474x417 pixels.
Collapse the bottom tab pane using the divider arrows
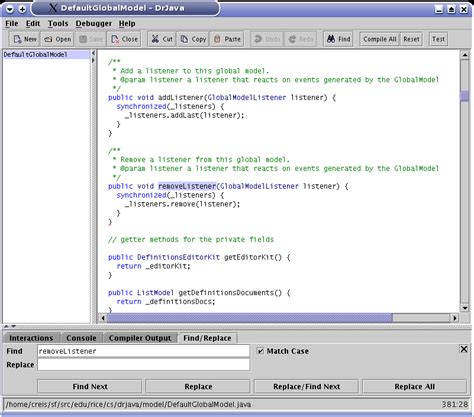13,326
